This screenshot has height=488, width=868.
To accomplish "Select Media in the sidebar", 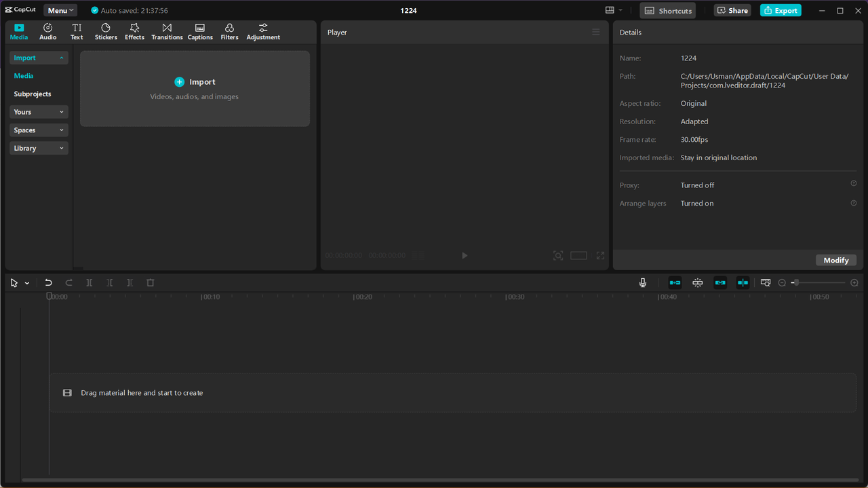I will click(x=24, y=76).
